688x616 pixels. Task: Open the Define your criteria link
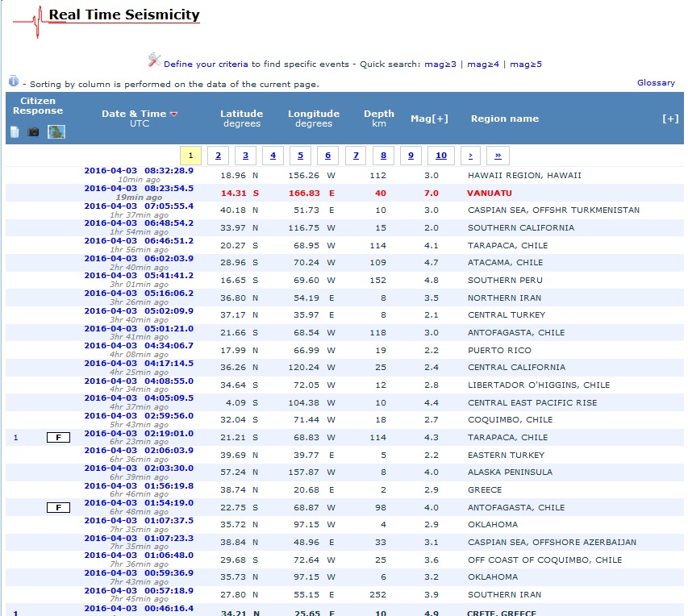click(x=206, y=64)
